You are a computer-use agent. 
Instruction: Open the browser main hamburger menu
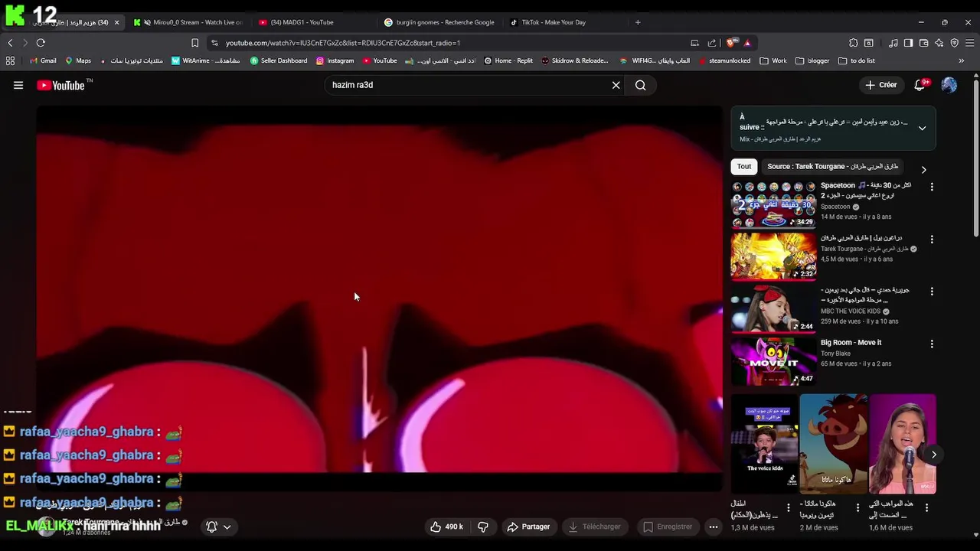[969, 43]
